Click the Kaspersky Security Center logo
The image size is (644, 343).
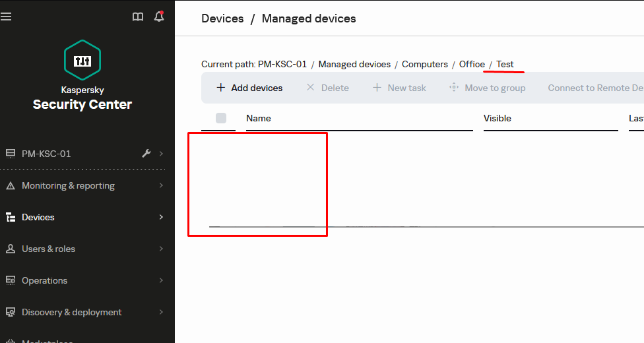point(82,61)
